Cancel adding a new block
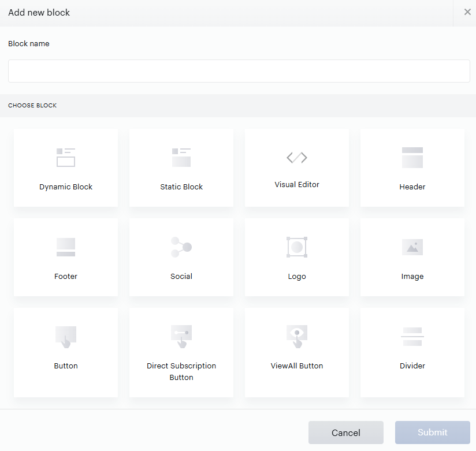The height and width of the screenshot is (451, 476). pyautogui.click(x=346, y=433)
